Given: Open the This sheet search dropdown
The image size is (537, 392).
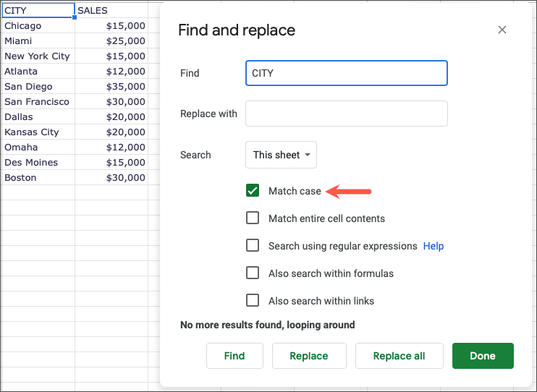Looking at the screenshot, I should coord(281,155).
